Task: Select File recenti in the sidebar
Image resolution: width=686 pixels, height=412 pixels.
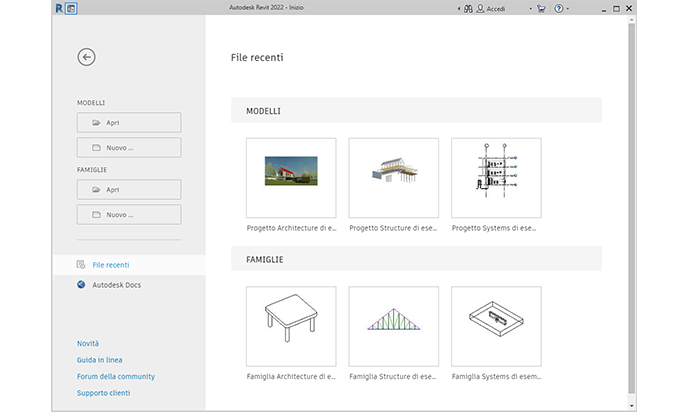Action: point(129,265)
